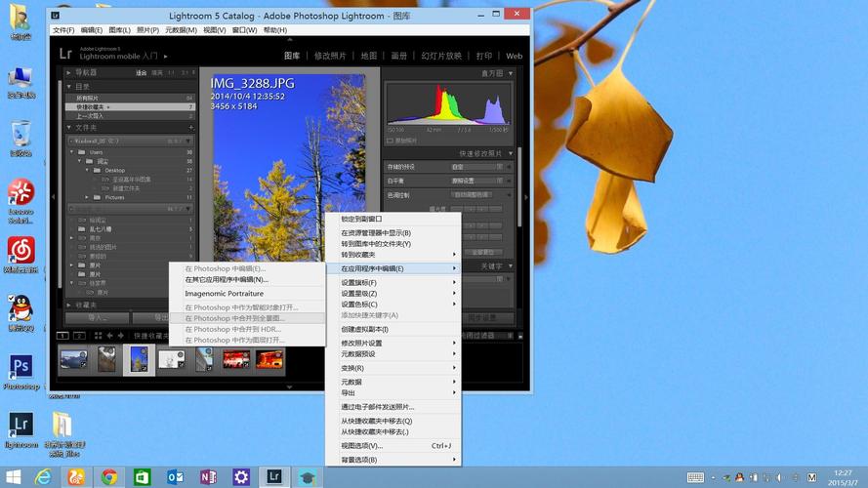Select the last red building thumbnail in filmstrip
The height and width of the screenshot is (488, 868).
tap(269, 359)
